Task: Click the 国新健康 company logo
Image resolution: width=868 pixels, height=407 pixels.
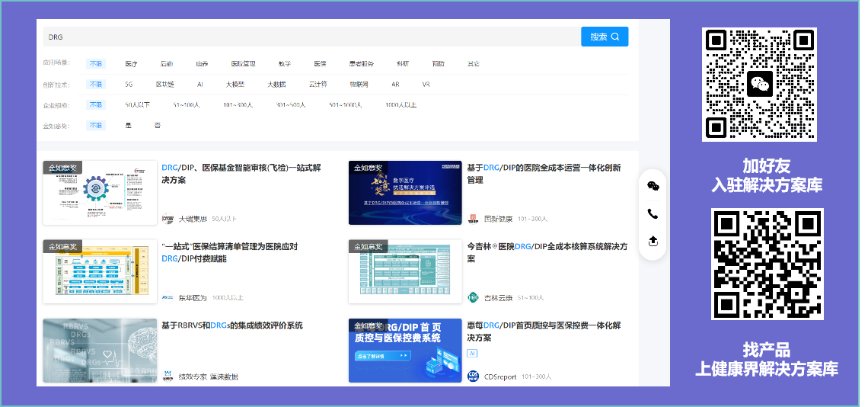Action: pos(474,219)
